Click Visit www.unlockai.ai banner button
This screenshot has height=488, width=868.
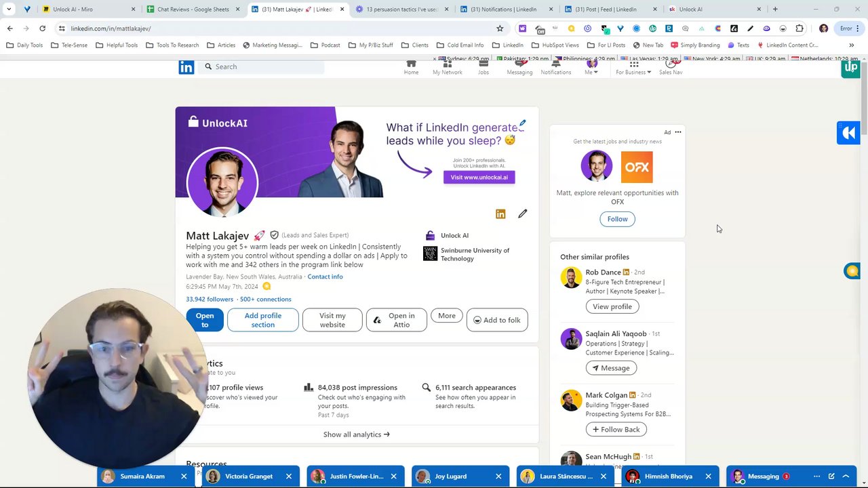point(479,177)
